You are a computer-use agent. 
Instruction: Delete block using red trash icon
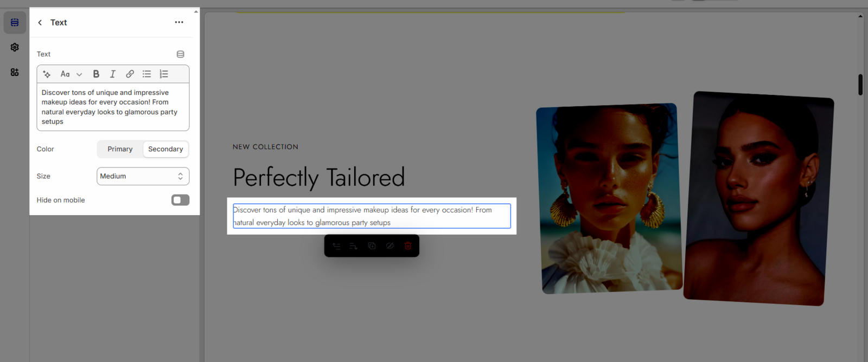pos(408,246)
